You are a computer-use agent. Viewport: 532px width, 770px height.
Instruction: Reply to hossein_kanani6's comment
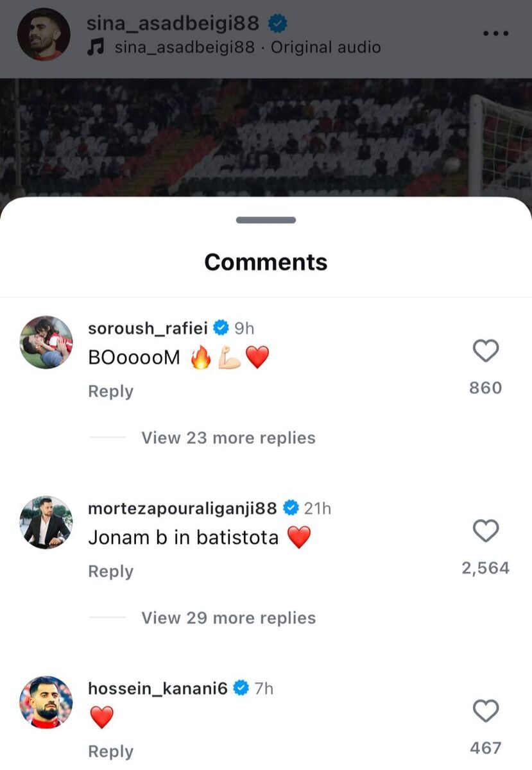110,751
